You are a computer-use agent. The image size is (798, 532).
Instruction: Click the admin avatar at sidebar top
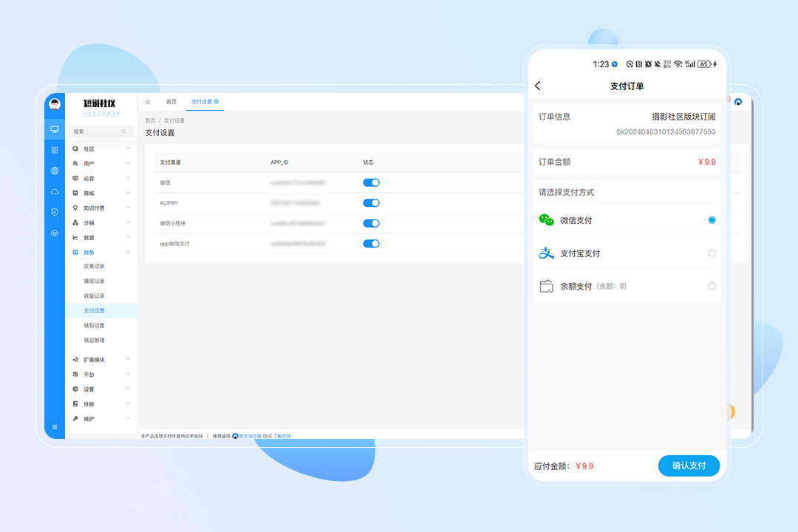pos(55,104)
